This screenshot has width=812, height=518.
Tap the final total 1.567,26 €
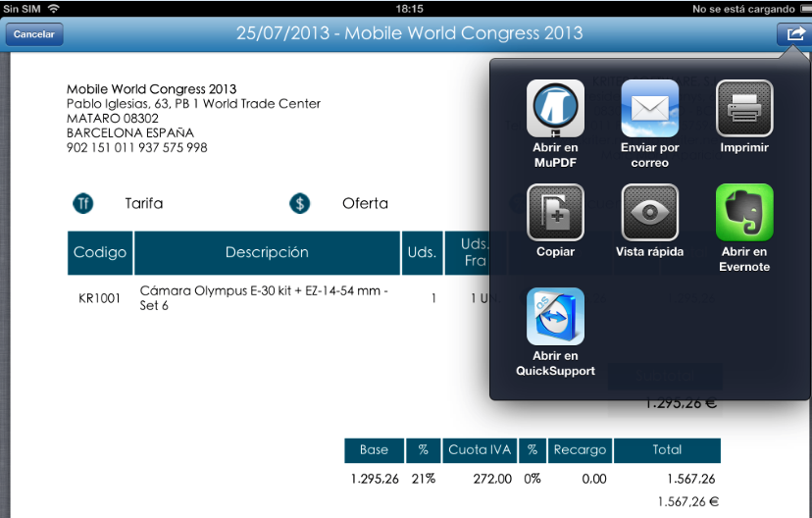click(688, 502)
